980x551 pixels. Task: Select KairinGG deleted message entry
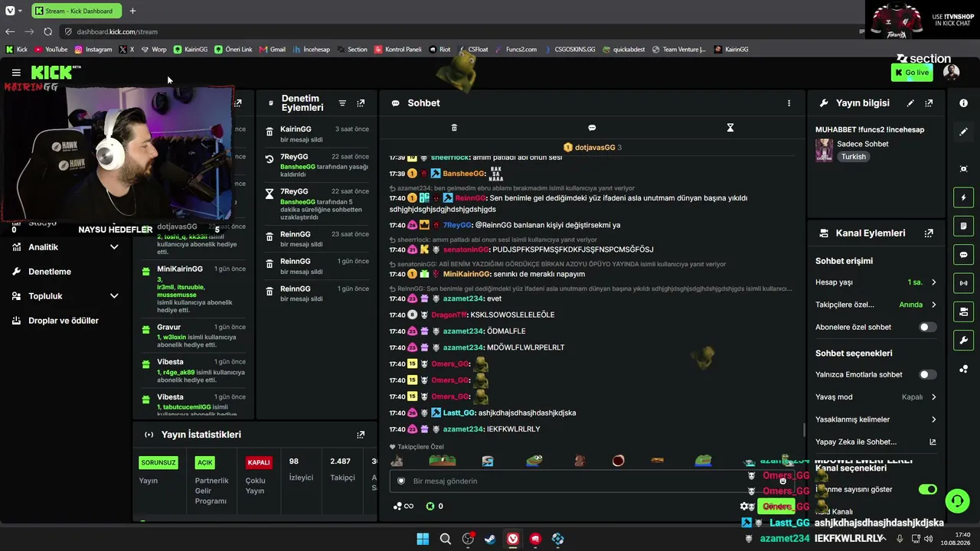316,134
